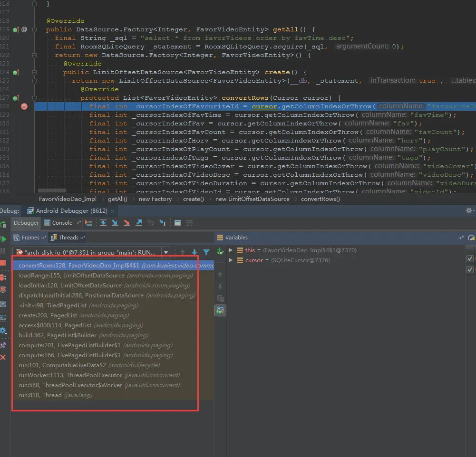476x457 pixels.
Task: Toggle the Mute Breakpoints icon
Action: click(3, 289)
